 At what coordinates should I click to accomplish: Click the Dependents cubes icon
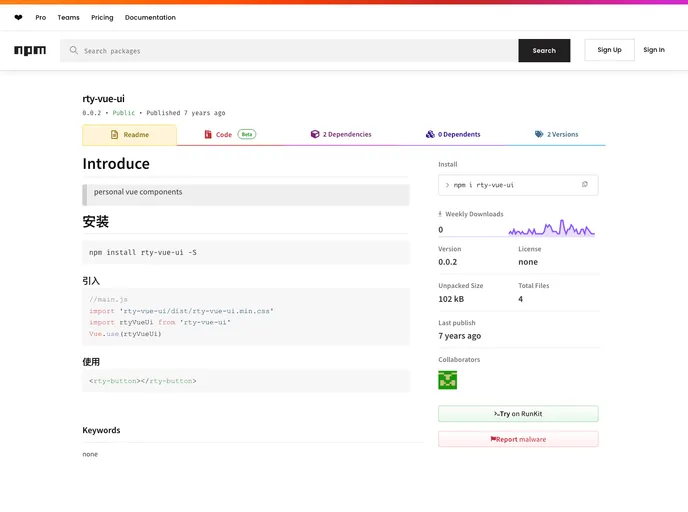(430, 134)
